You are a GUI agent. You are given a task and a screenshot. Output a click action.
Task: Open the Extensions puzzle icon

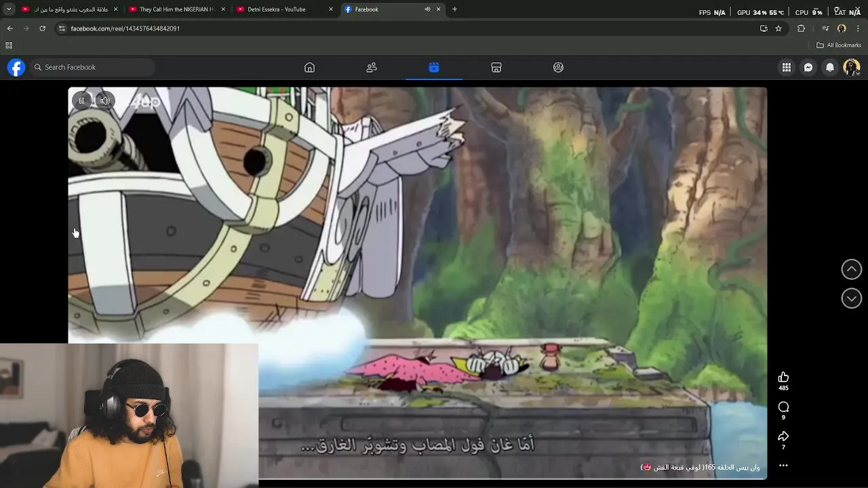tap(802, 28)
